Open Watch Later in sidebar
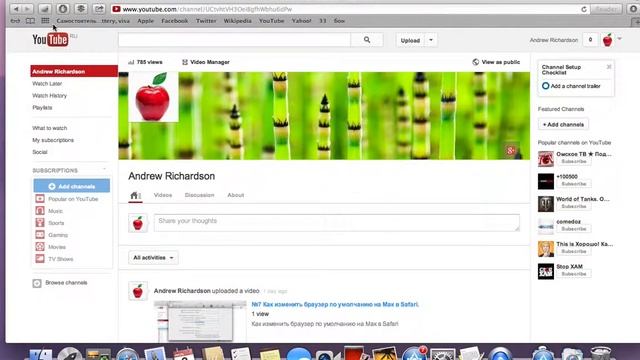This screenshot has height=360, width=640. pyautogui.click(x=47, y=84)
